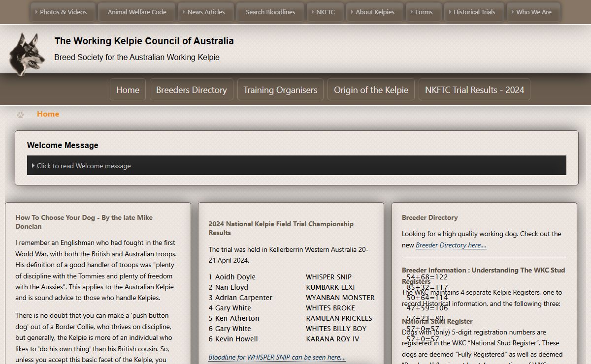The height and width of the screenshot is (364, 591).
Task: Select the How To Choose Your Dog heading
Action: pos(84,222)
